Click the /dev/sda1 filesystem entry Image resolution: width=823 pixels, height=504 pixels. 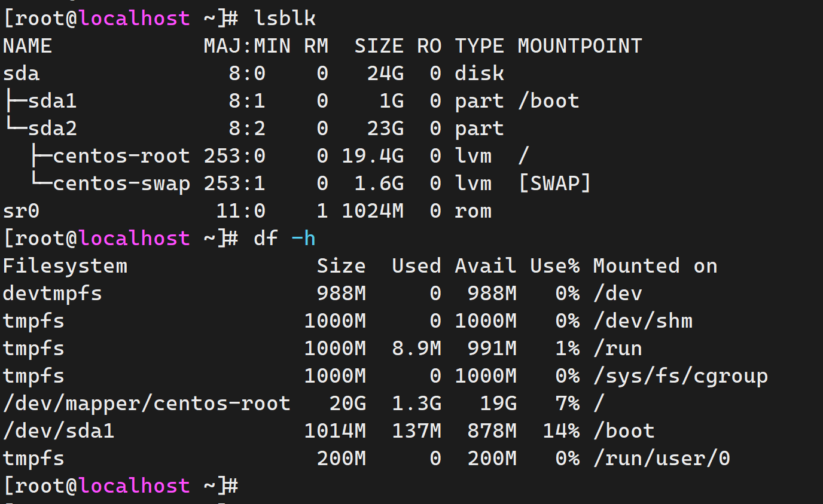coord(59,431)
